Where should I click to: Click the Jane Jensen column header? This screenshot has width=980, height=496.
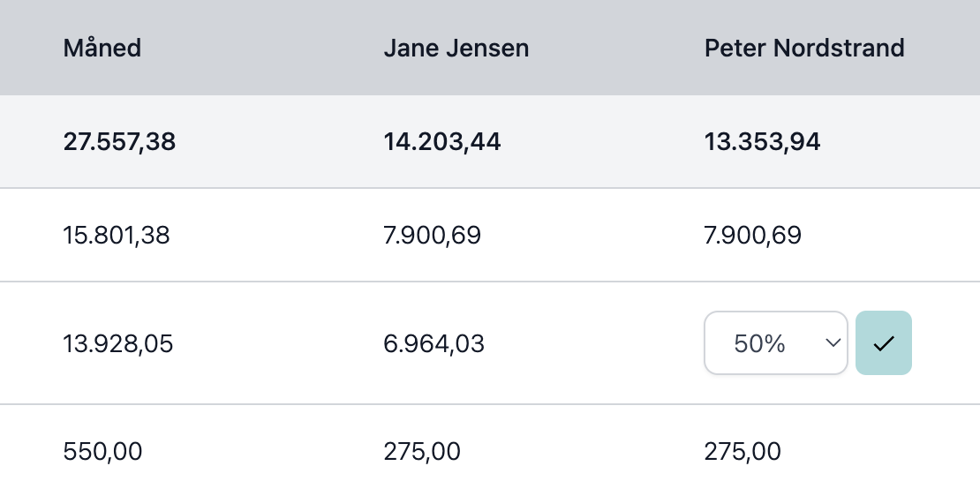(456, 49)
